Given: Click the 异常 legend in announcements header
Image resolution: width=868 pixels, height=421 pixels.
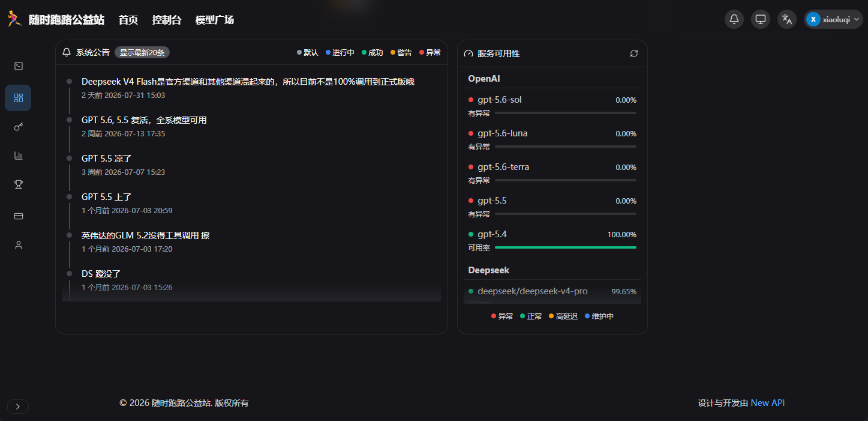Looking at the screenshot, I should click(430, 52).
